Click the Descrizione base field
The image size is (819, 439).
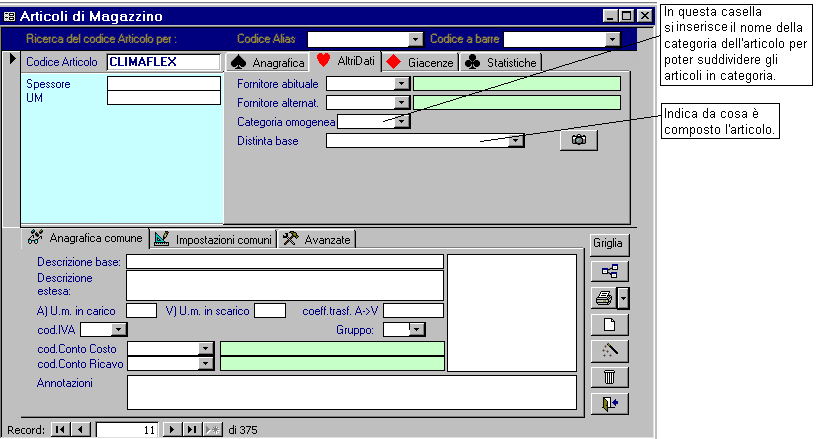point(285,261)
